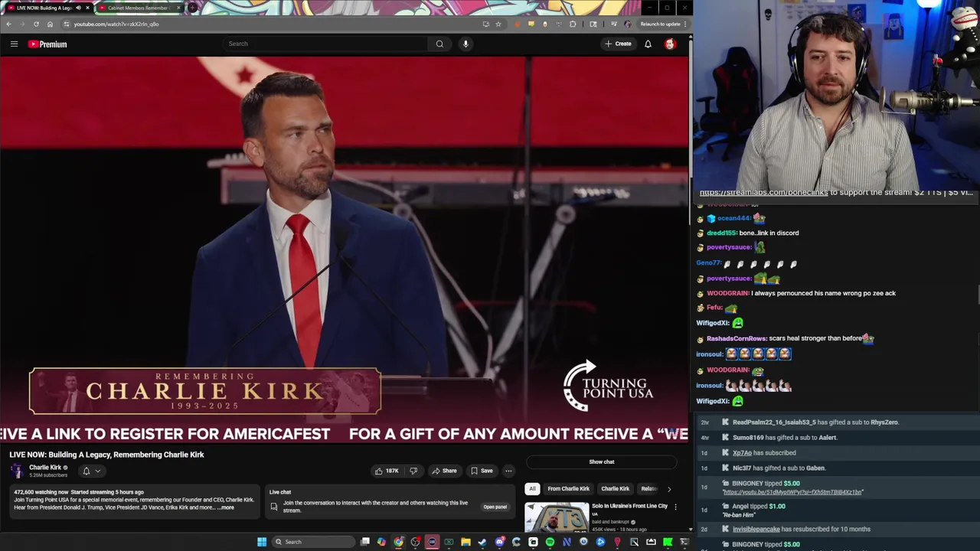Open Steam from the taskbar

pyautogui.click(x=482, y=542)
